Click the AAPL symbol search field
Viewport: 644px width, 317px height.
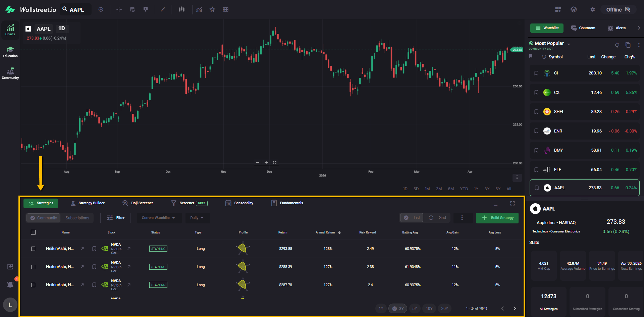pos(76,10)
